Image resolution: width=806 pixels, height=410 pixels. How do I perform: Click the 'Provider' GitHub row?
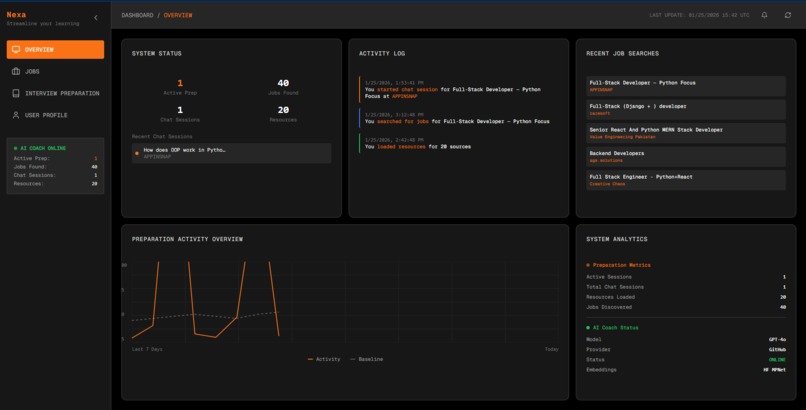pyautogui.click(x=686, y=349)
